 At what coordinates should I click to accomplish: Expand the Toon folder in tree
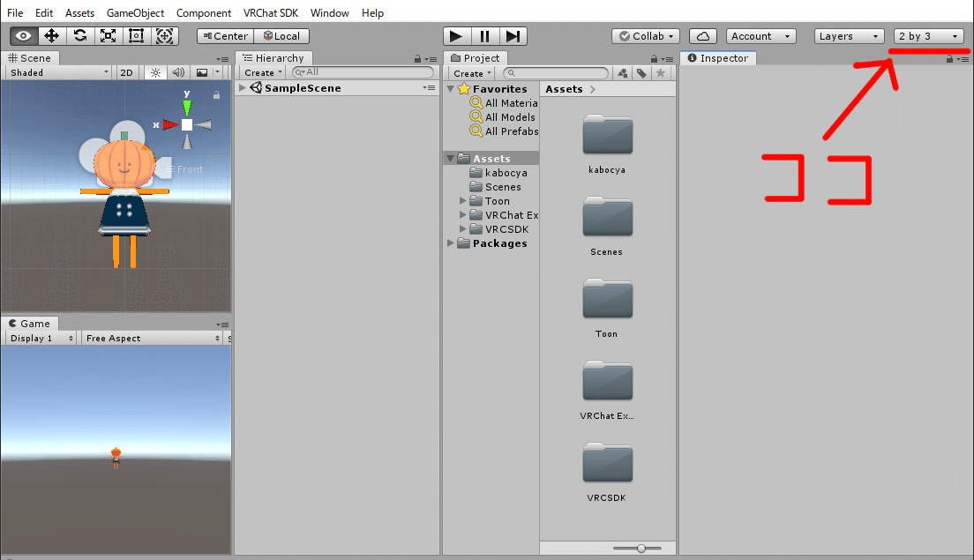(463, 200)
